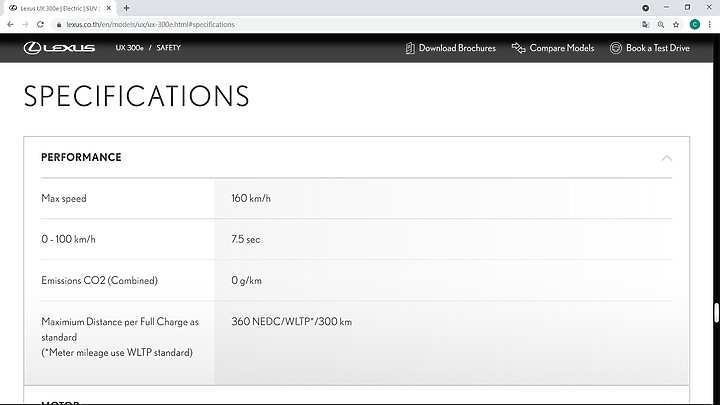Open Chrome three-dot menu
The height and width of the screenshot is (405, 720).
click(x=709, y=24)
